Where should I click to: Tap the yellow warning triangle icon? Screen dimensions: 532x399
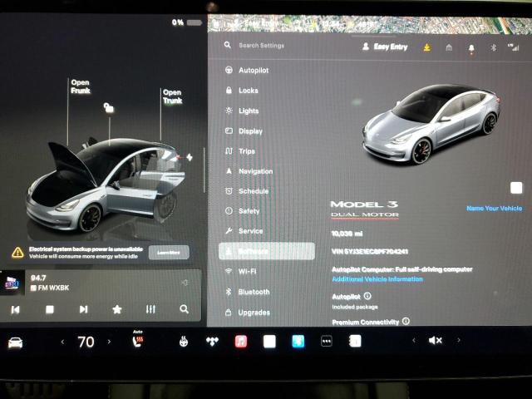click(17, 253)
